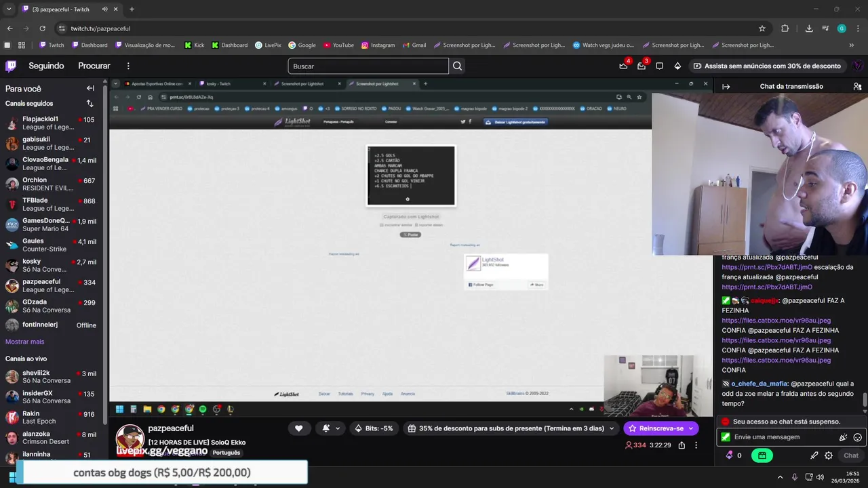
Task: Click the Português language tag
Action: point(226,453)
